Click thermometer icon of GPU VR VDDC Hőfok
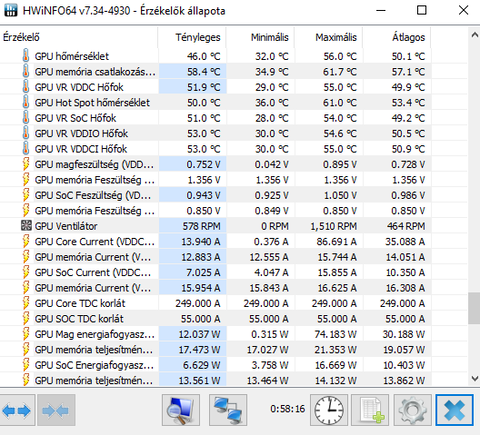 tap(26, 87)
